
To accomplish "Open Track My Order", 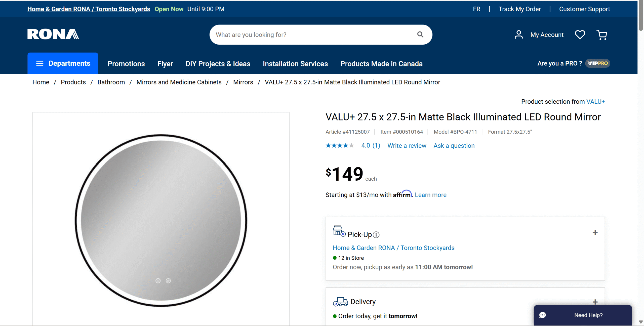I will pos(519,9).
